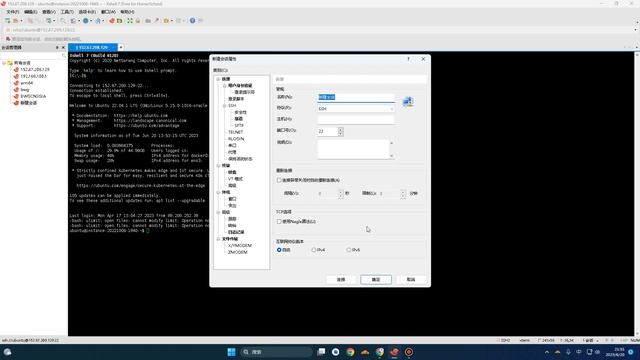Click the green Xftp file transfer icon

coord(120,20)
